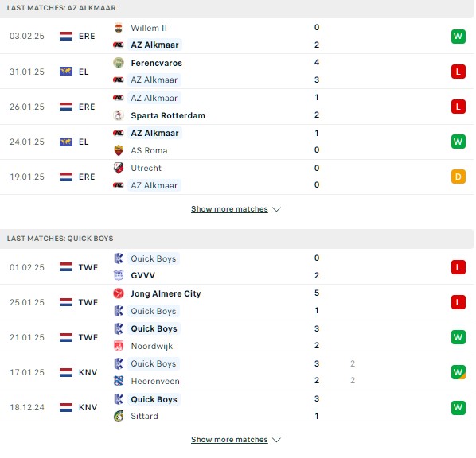Click the Ferencvaros team logo
The image size is (476, 458).
[119, 63]
